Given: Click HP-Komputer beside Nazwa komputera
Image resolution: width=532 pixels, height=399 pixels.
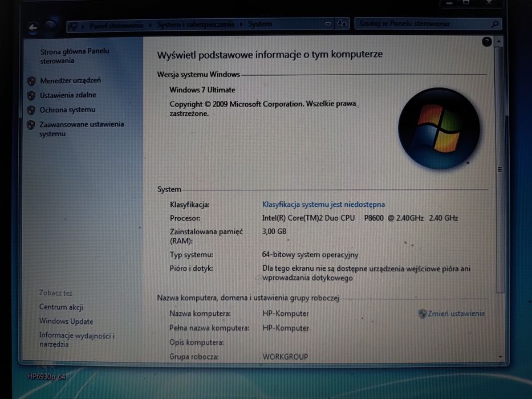Looking at the screenshot, I should click(x=286, y=313).
